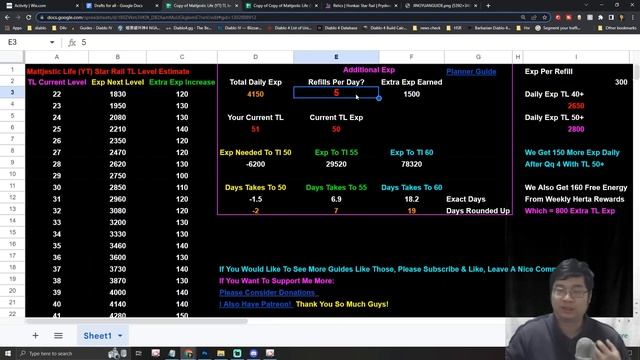Screen dimensions: 640x360
Task: Switch to Relics Honkai Star Rail tab
Action: coord(361,6)
